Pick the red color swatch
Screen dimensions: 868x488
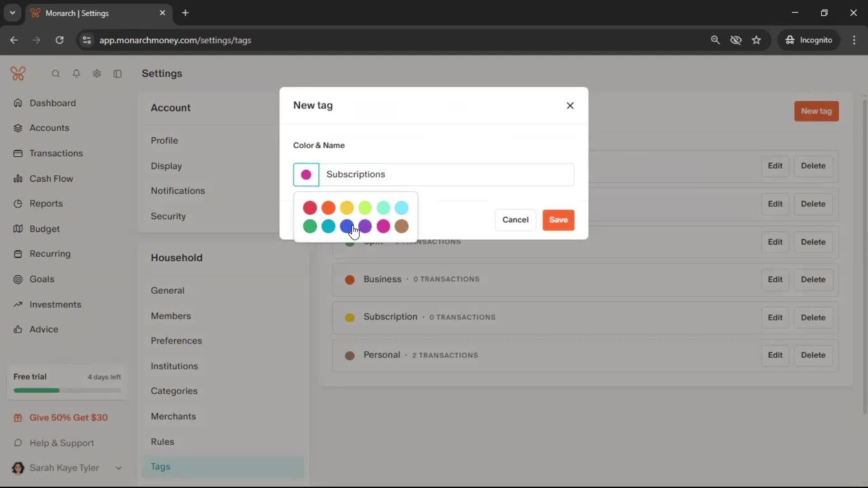[x=310, y=208]
